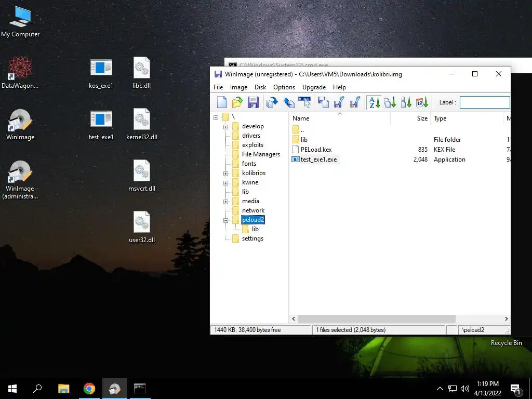Click into the Label input field
The height and width of the screenshot is (399, 532).
485,102
